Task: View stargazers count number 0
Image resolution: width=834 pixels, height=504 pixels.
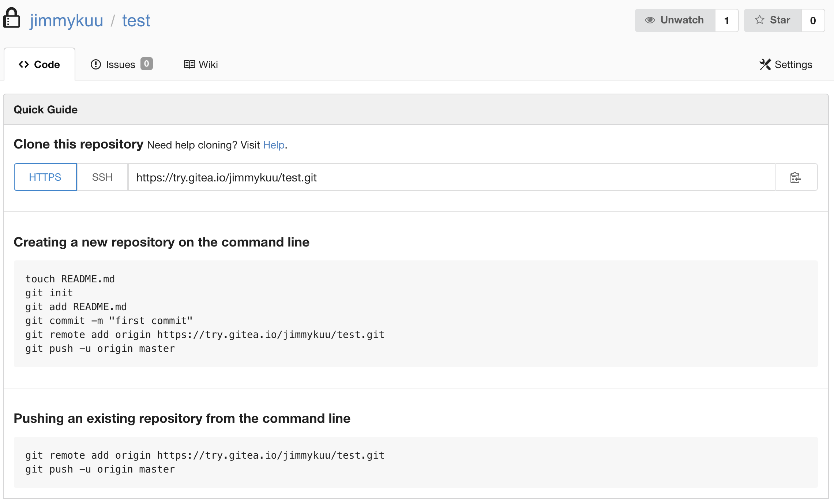Action: click(x=813, y=21)
